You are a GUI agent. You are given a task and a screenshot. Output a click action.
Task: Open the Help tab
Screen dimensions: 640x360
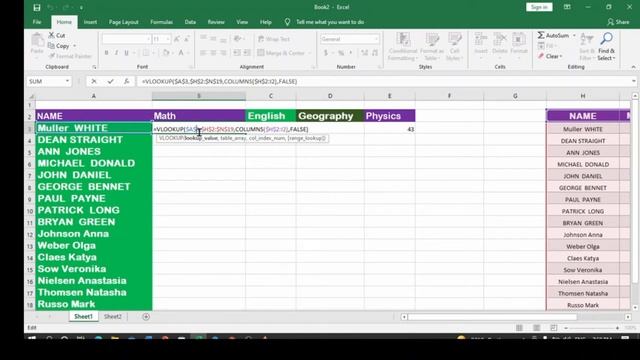(266, 22)
